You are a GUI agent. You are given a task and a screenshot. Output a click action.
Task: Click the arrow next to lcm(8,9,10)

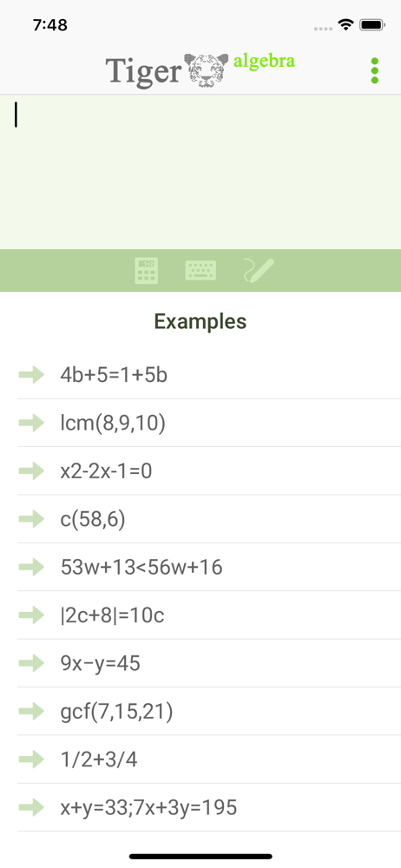[x=31, y=423]
